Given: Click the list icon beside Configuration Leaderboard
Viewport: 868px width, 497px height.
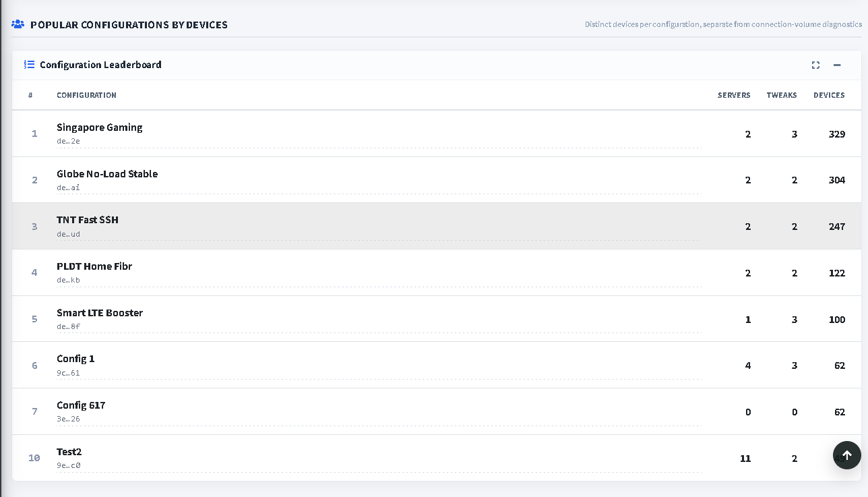Looking at the screenshot, I should (29, 65).
